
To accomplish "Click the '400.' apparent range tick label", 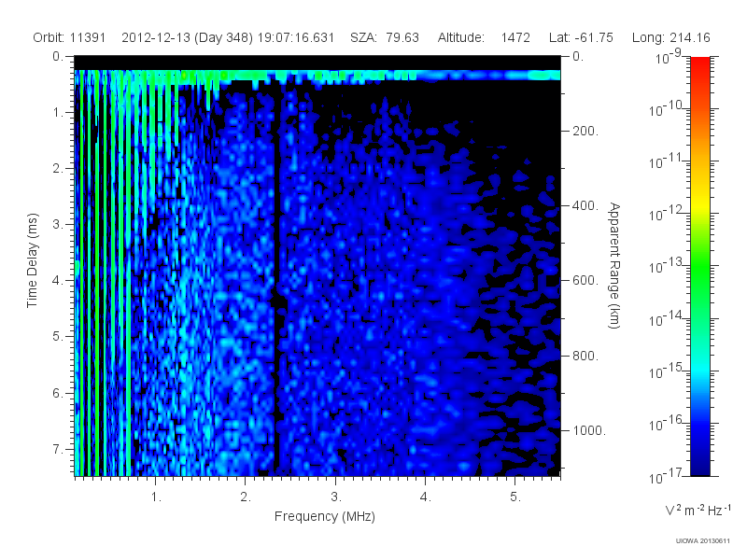I will click(x=585, y=205).
